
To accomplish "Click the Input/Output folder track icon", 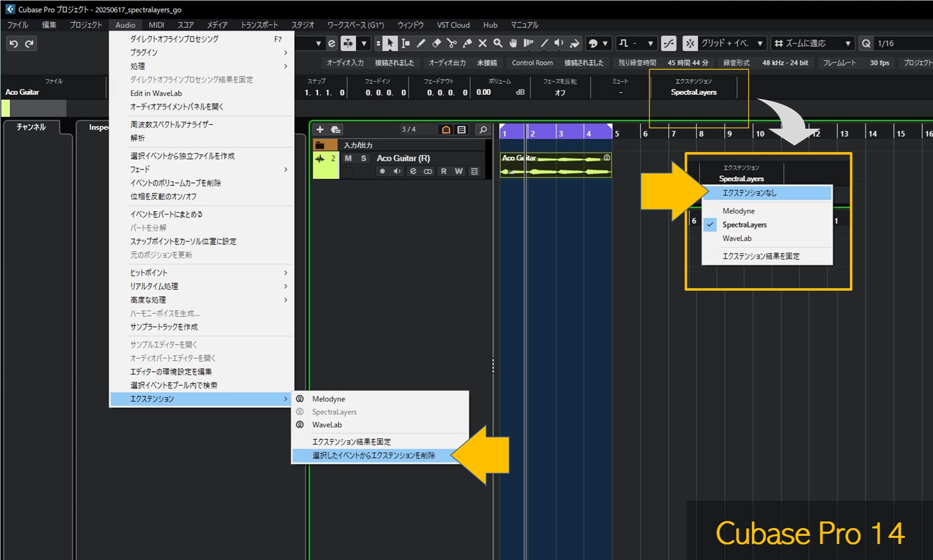I will pos(320,146).
